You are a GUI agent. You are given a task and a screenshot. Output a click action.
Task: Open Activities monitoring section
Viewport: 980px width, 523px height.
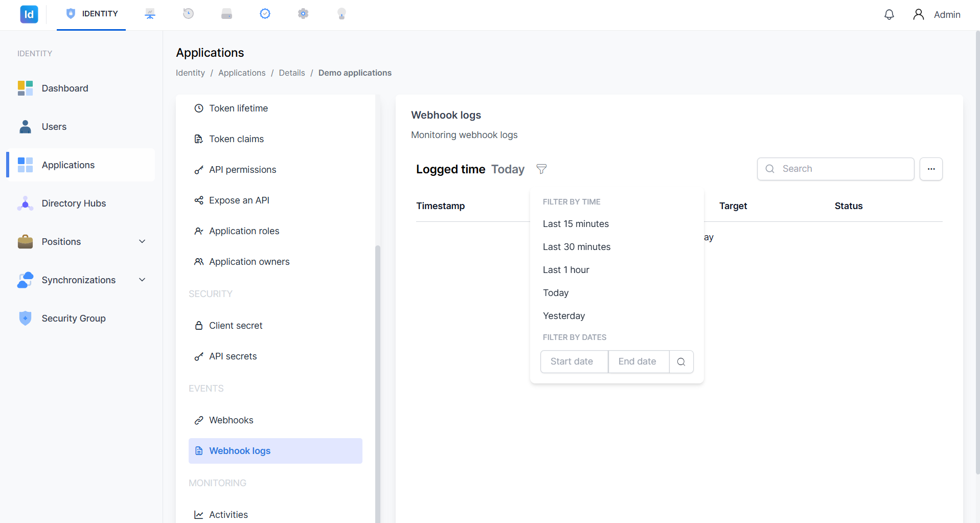(275, 514)
